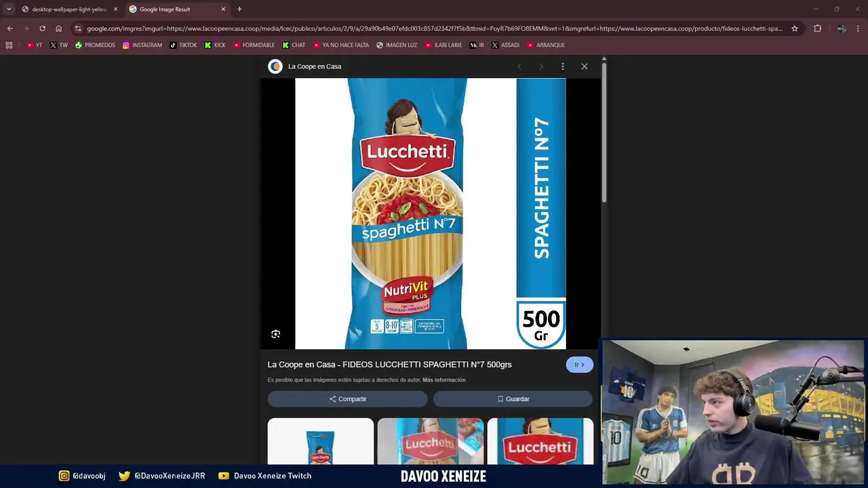Open the YA NO HACE FALTA bookmark
Screen dimensions: 868x488
(x=341, y=45)
